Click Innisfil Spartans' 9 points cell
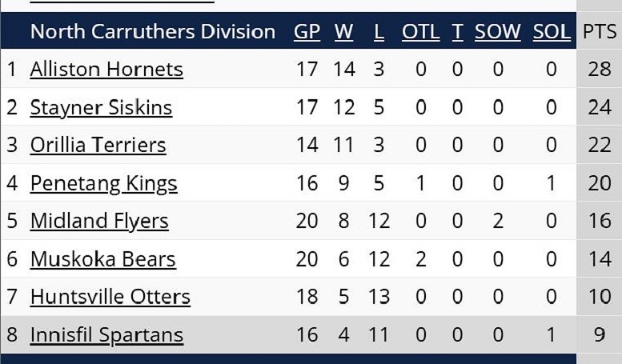The image size is (622, 364). [x=600, y=334]
